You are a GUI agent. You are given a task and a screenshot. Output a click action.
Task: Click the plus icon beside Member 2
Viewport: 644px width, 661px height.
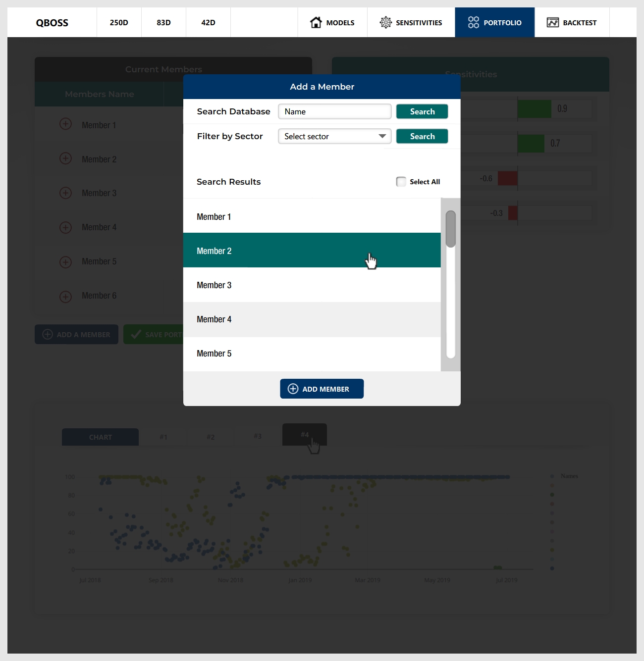[x=65, y=158]
